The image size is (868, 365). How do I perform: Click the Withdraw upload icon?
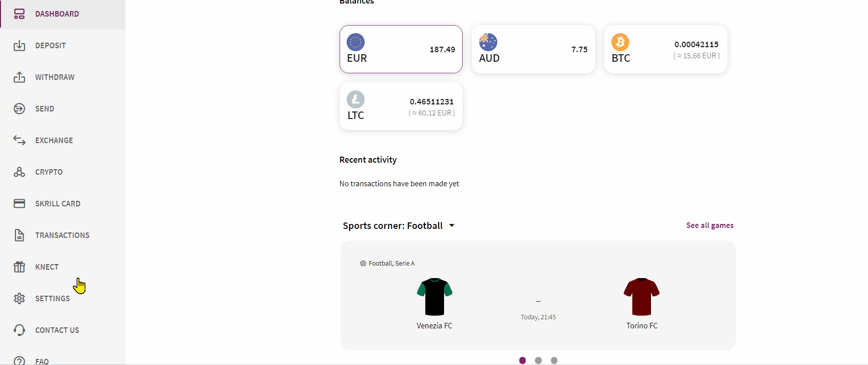point(19,77)
